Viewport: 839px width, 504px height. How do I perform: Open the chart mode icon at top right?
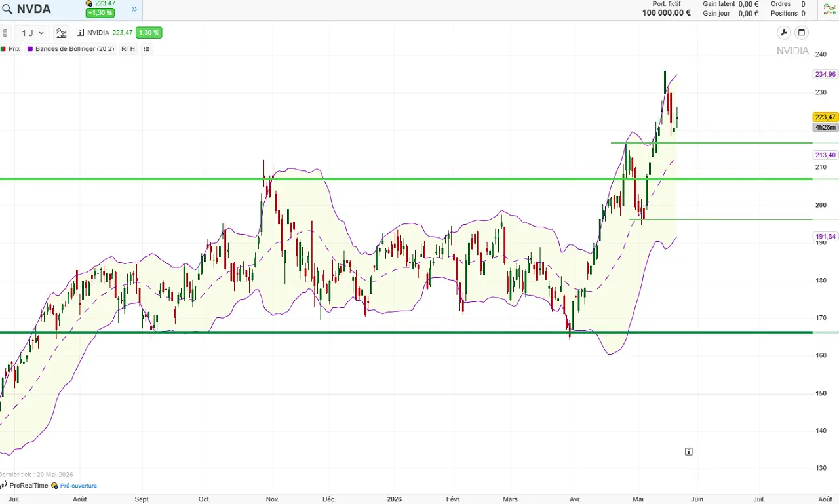point(829,9)
